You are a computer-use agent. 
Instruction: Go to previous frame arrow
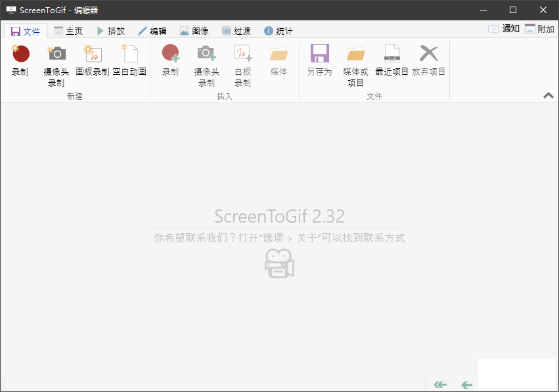coord(466,385)
